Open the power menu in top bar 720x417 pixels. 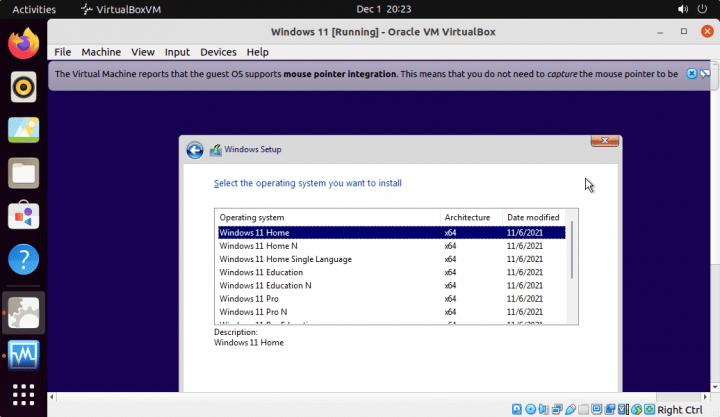point(702,9)
